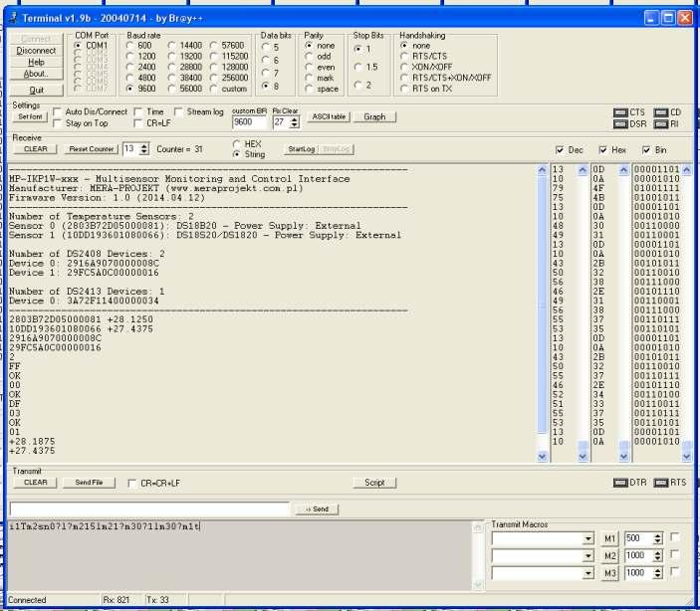Viewport: 700px width, 611px height.
Task: Run macro M1
Action: tap(609, 538)
